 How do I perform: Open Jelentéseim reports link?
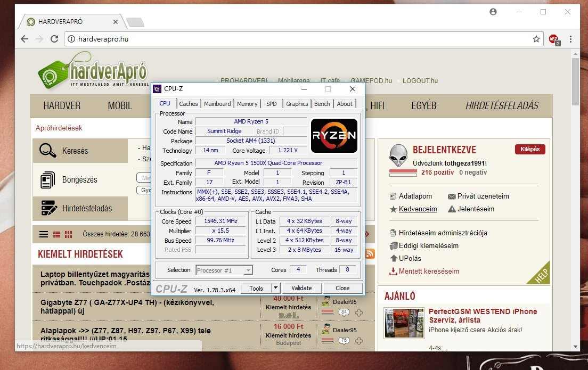(476, 209)
